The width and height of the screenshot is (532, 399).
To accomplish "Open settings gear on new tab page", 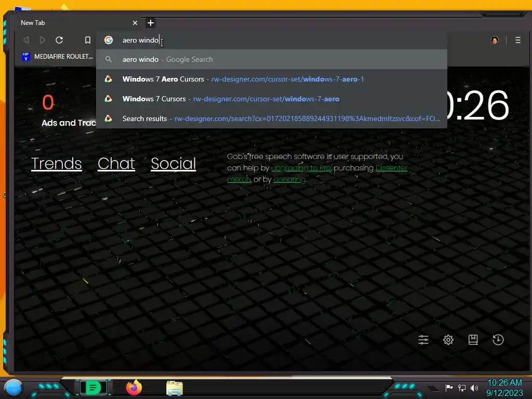I will coord(448,340).
